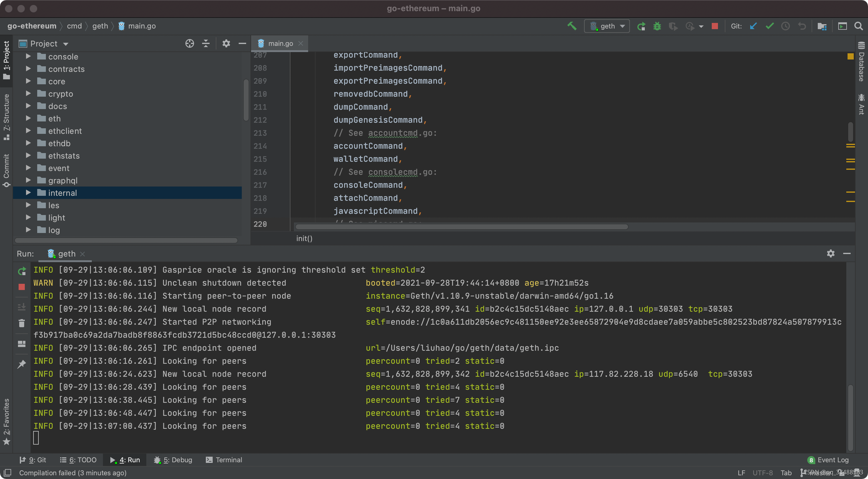This screenshot has width=868, height=479.
Task: Toggle Pin Tab icon in Run panel
Action: [22, 364]
